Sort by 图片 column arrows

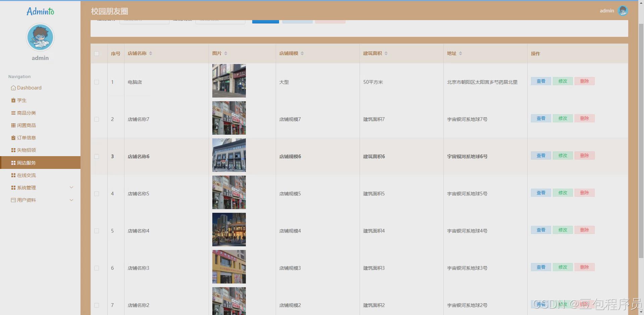coord(226,53)
